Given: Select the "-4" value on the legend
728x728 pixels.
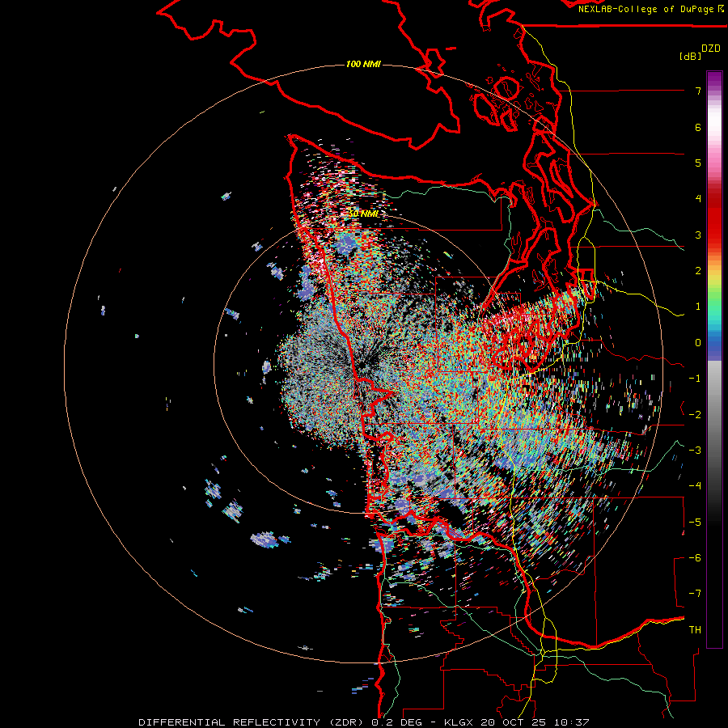Looking at the screenshot, I should 695,486.
